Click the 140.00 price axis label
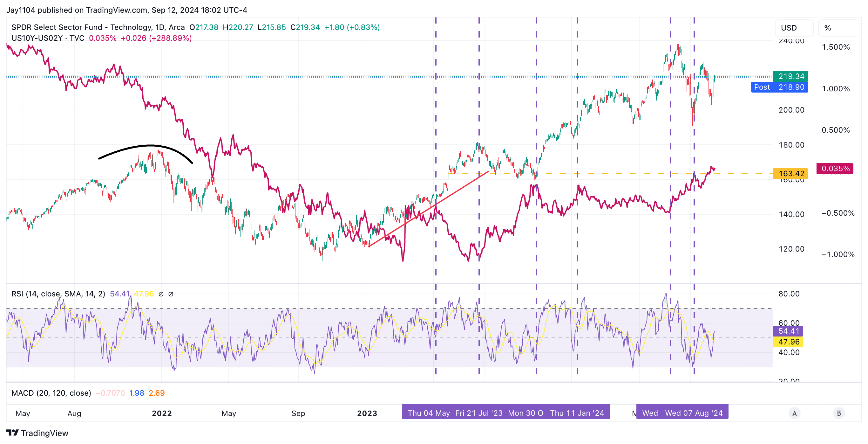 791,214
